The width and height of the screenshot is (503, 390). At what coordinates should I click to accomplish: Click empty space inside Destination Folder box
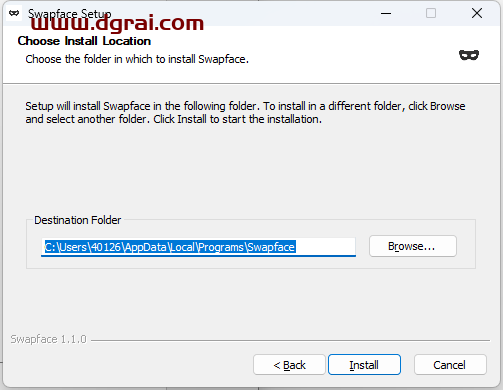pos(251,262)
